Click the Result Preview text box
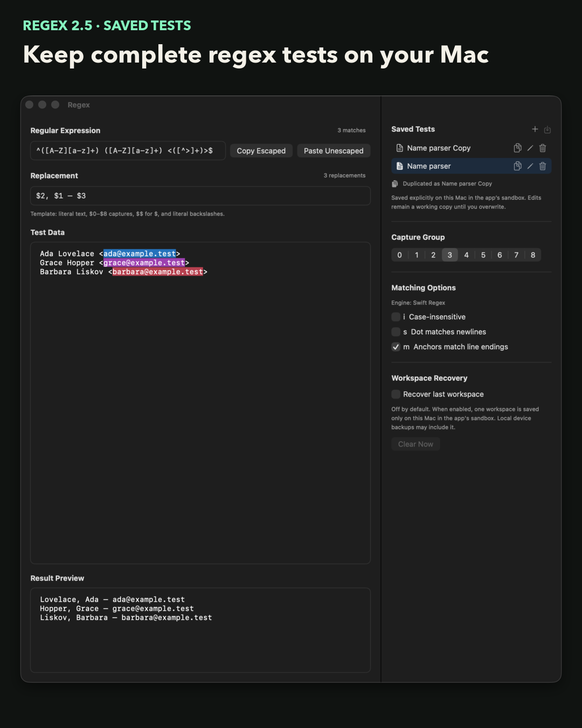This screenshot has height=728, width=582. pos(200,630)
